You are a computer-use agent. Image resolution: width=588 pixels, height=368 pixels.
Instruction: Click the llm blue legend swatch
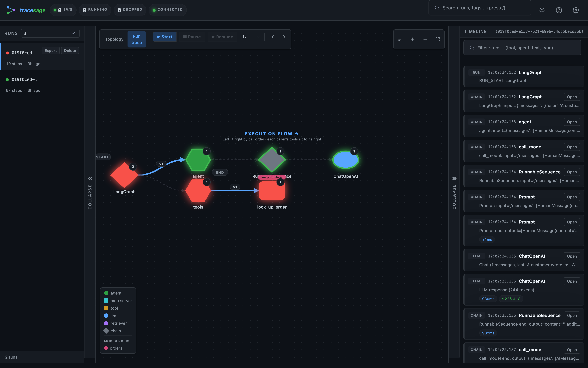106,316
